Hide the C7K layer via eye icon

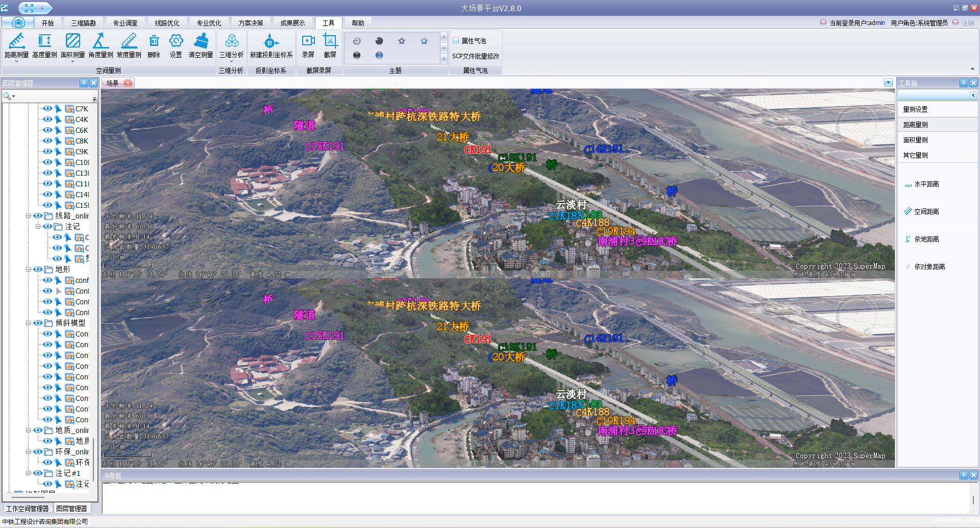click(47, 109)
